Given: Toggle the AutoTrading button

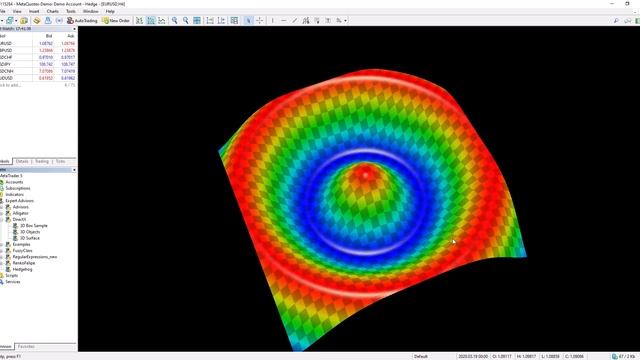Looking at the screenshot, I should [82, 20].
